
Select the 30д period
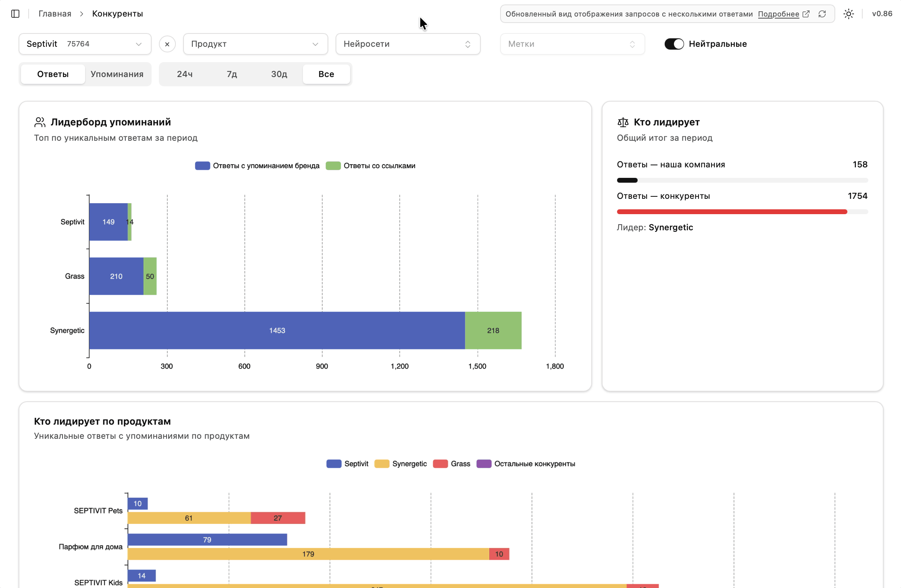click(x=279, y=74)
